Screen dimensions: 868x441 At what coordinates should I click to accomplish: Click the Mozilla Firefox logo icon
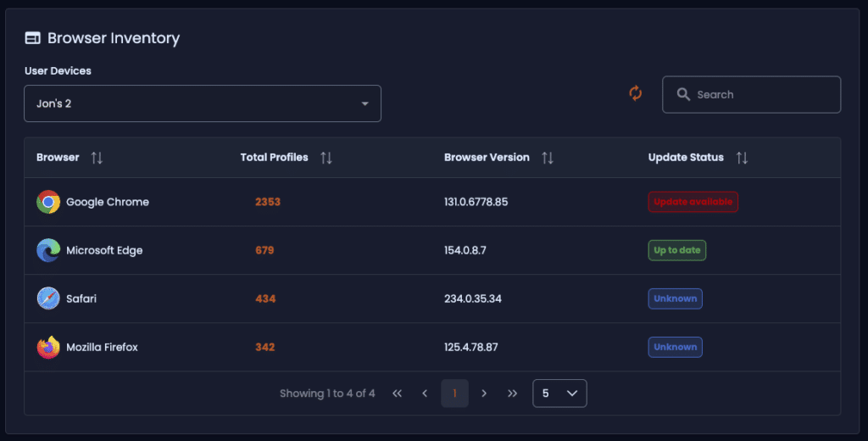coord(48,348)
